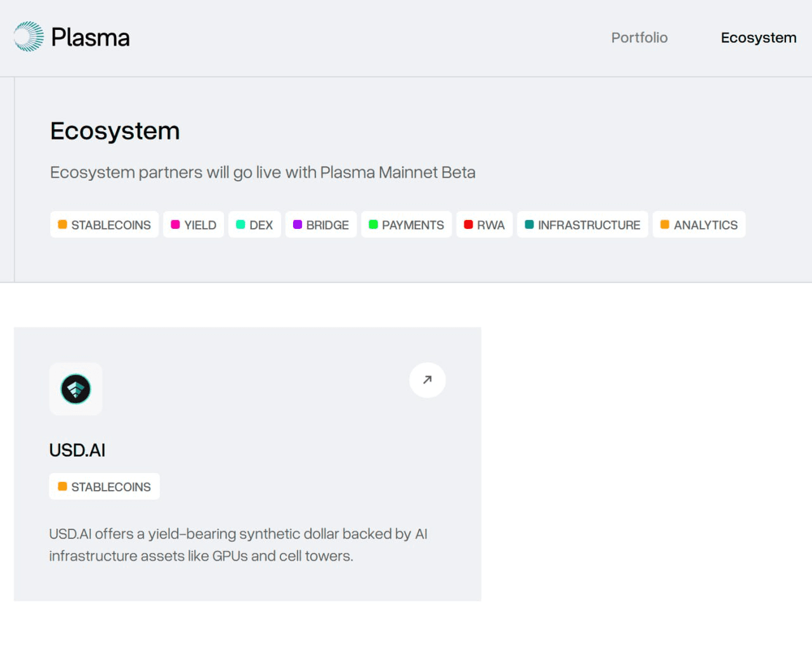
Task: Click the Ecosystem page heading
Action: tap(115, 131)
